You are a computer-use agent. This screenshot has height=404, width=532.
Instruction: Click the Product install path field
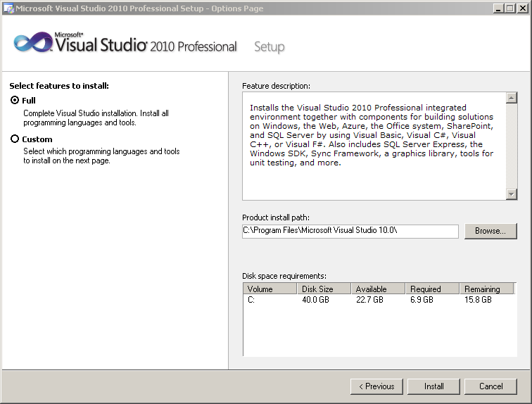350,231
